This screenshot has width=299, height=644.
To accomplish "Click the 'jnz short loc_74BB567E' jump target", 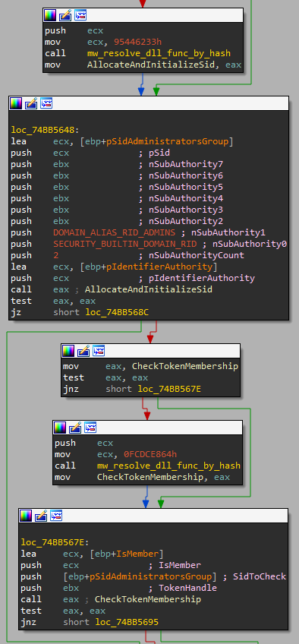I will tap(169, 389).
